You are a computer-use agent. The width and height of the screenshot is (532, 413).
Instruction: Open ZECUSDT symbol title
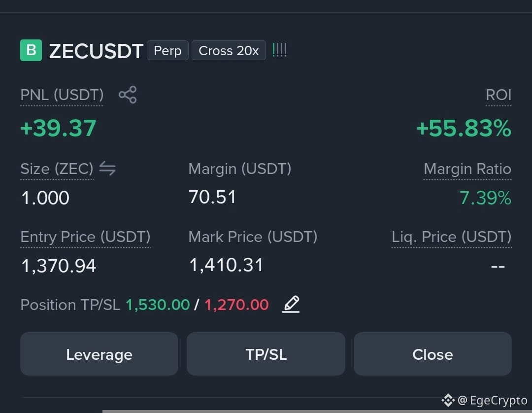96,51
